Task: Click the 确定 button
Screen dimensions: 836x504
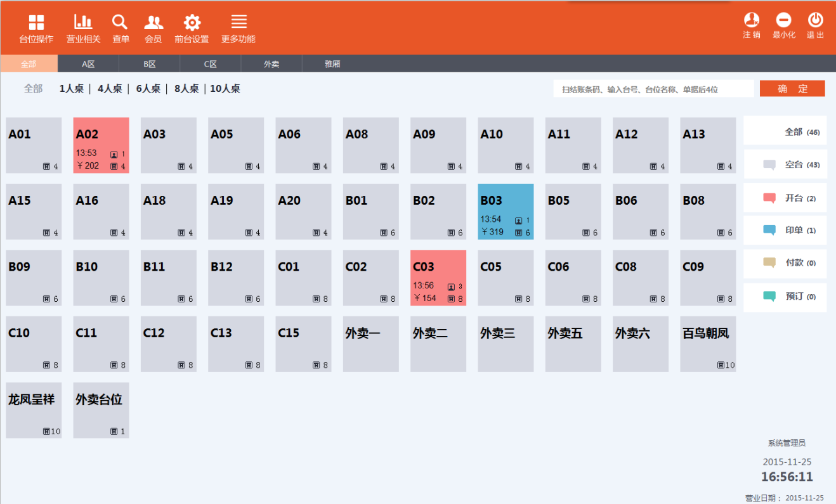Action: 792,89
